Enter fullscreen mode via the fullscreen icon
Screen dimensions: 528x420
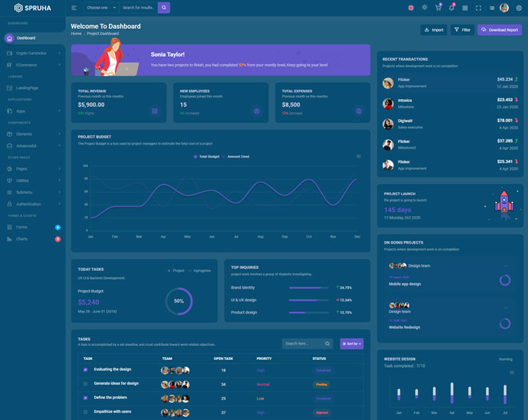click(478, 8)
